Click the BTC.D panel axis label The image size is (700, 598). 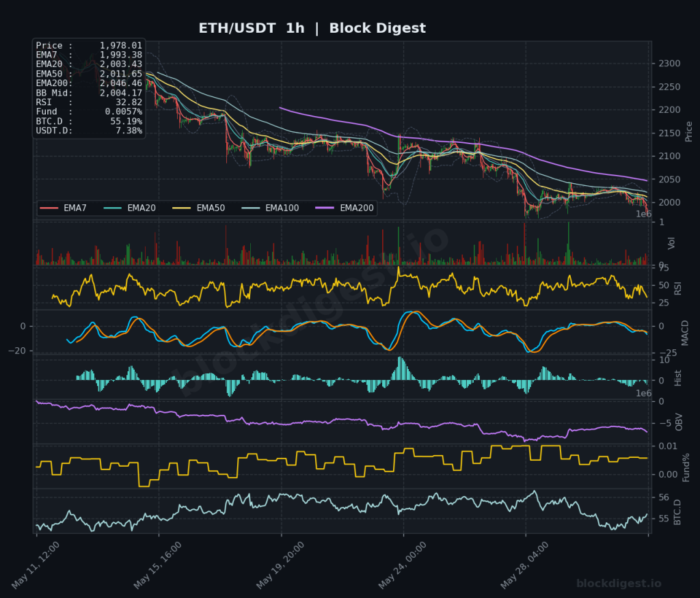(677, 512)
